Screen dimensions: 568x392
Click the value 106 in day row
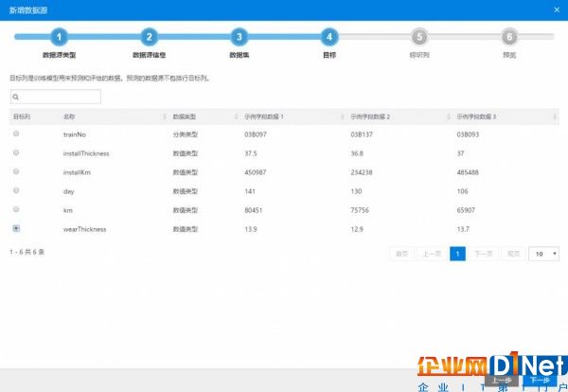tap(462, 191)
